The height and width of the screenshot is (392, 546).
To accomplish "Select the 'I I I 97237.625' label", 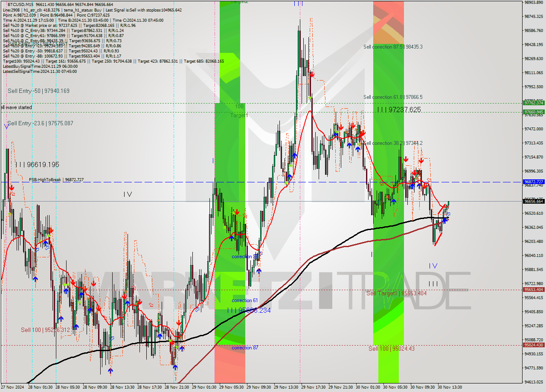I will click(399, 110).
